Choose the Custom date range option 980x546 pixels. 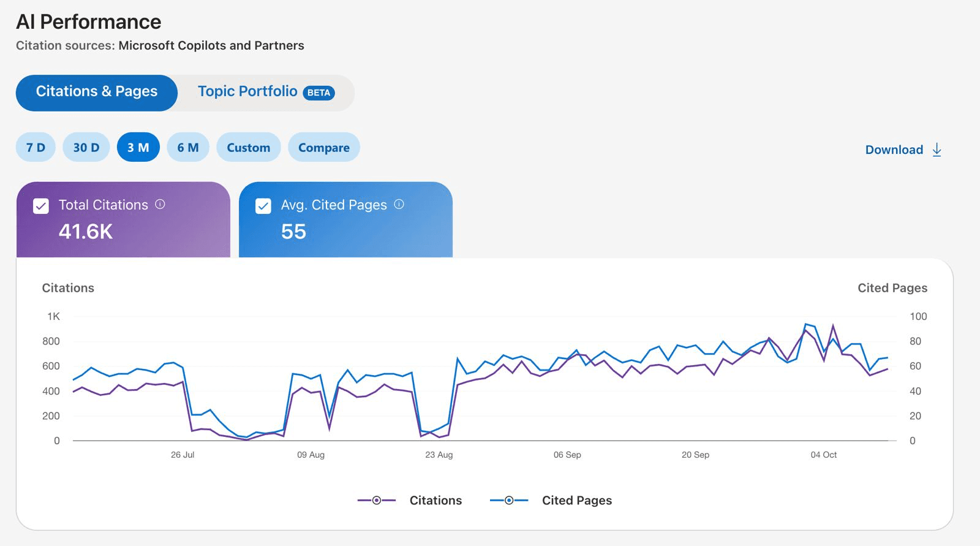point(249,147)
